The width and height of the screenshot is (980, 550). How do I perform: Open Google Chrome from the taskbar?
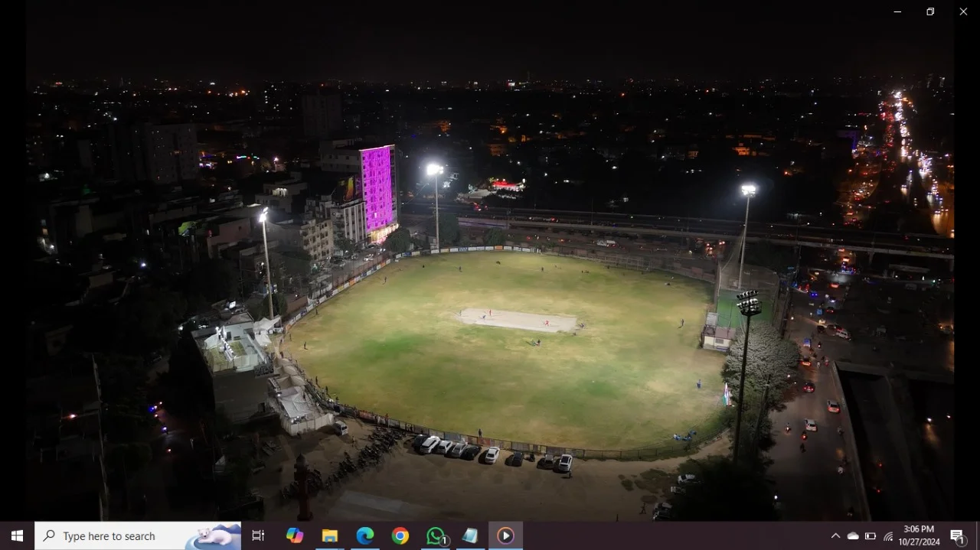point(400,535)
